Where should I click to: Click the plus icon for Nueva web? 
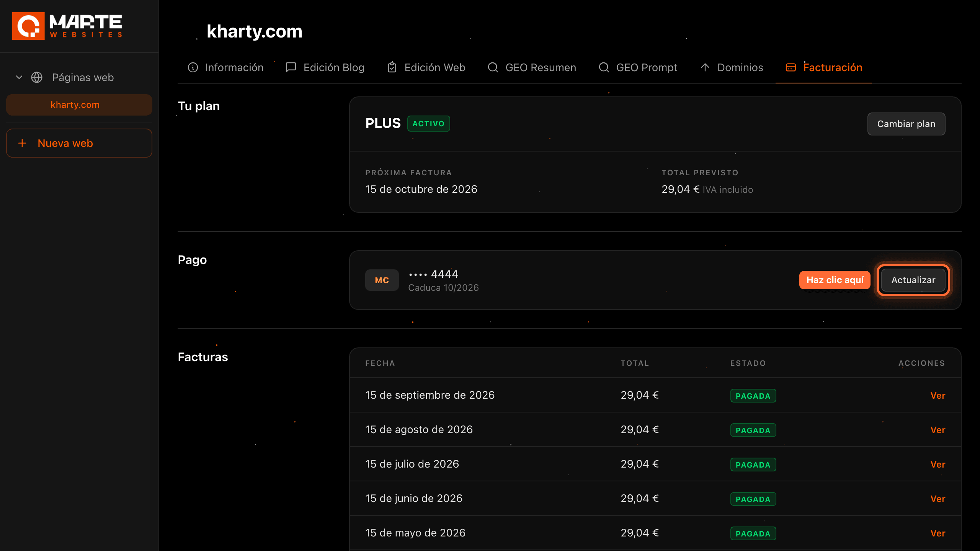(22, 143)
